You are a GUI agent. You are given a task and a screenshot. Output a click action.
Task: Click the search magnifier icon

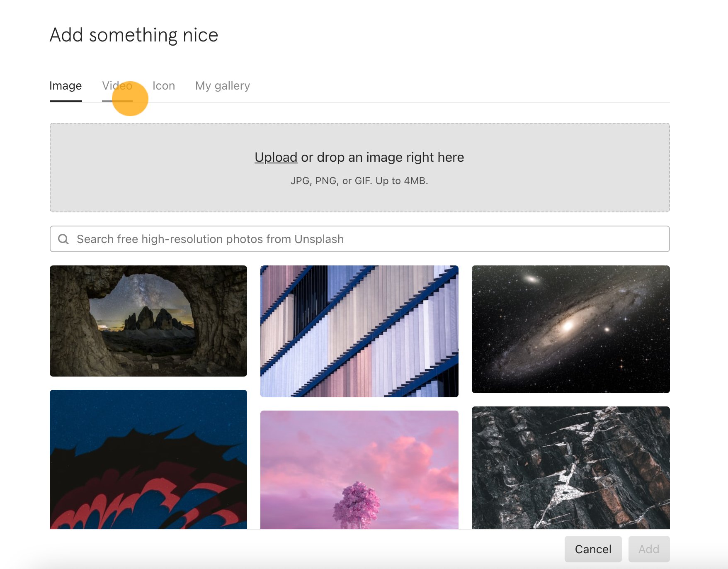click(x=63, y=239)
